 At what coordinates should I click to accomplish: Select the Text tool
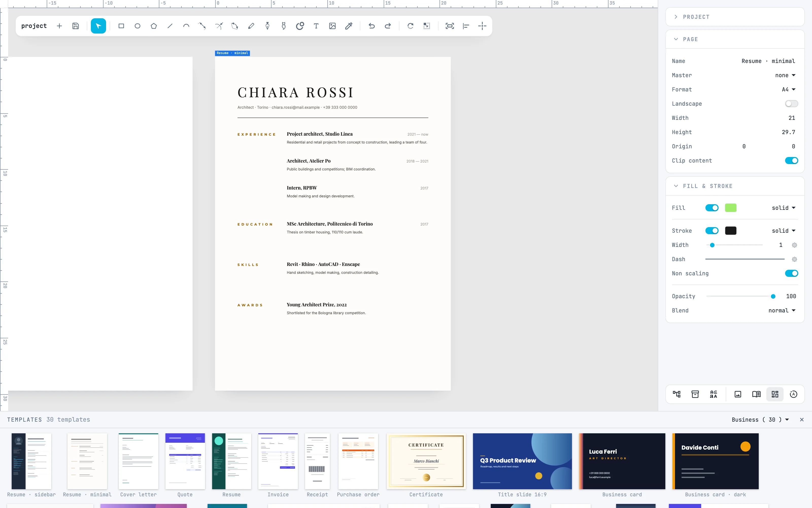coord(316,26)
